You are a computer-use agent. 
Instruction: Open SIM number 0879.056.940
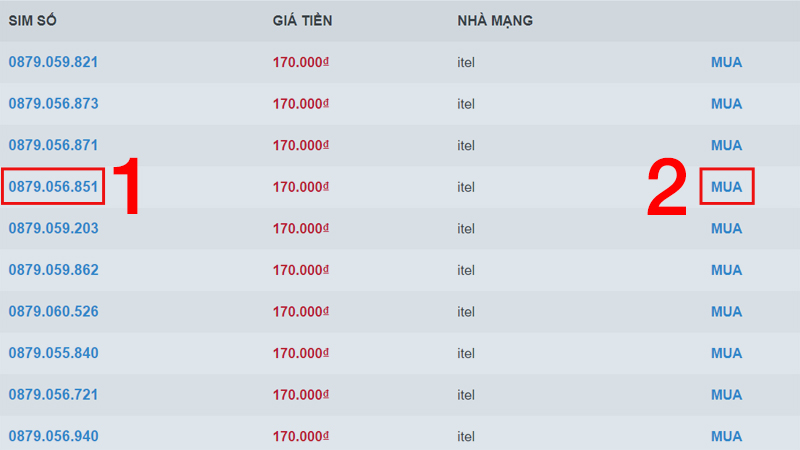click(x=53, y=436)
